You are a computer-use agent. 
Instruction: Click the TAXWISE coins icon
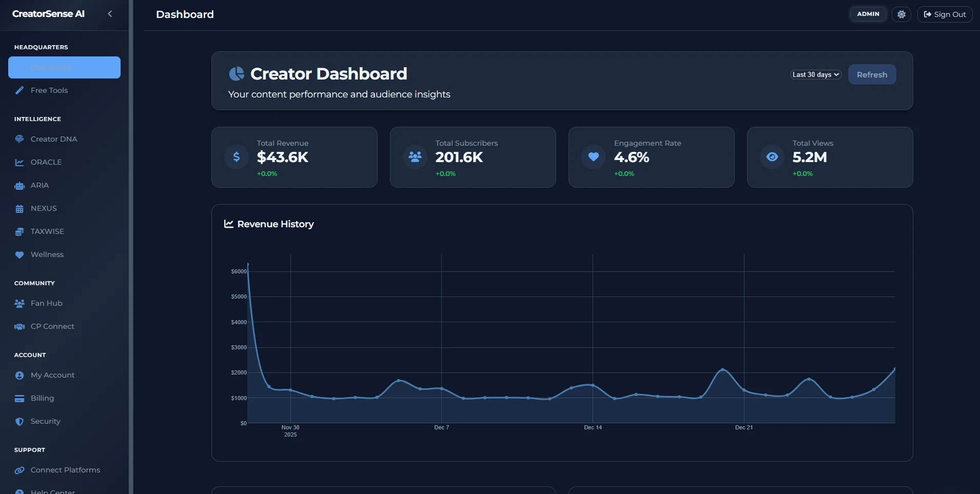tap(19, 231)
